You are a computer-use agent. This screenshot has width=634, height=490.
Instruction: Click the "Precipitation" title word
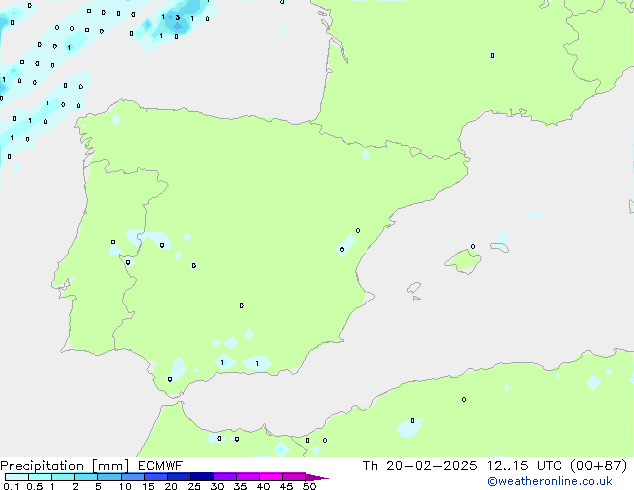coord(42,466)
